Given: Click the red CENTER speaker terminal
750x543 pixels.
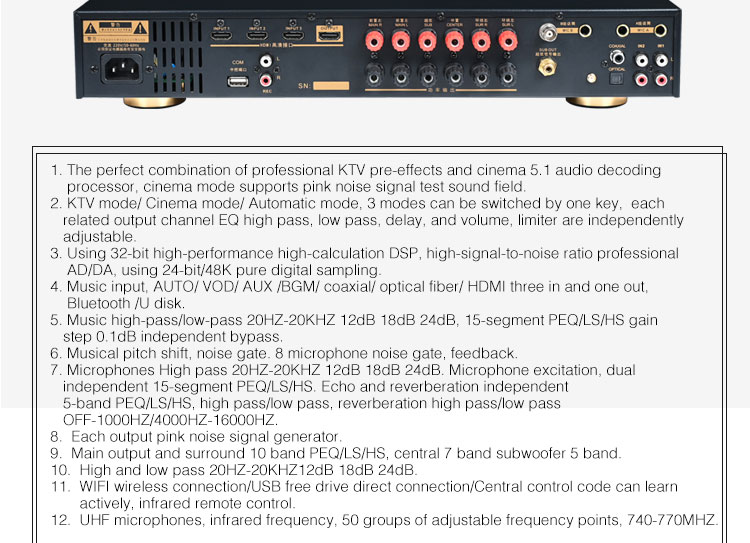Looking at the screenshot, I should [x=454, y=41].
